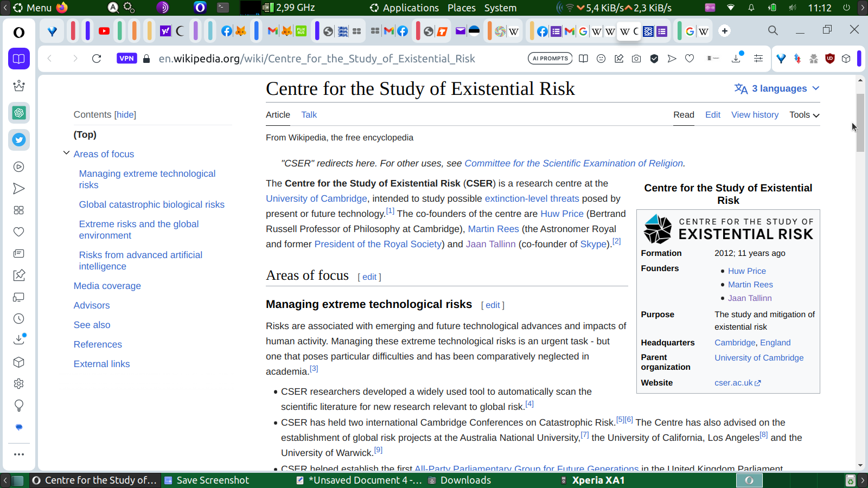868x488 pixels.
Task: Open the downloads icon in the toolbar
Action: pyautogui.click(x=737, y=58)
